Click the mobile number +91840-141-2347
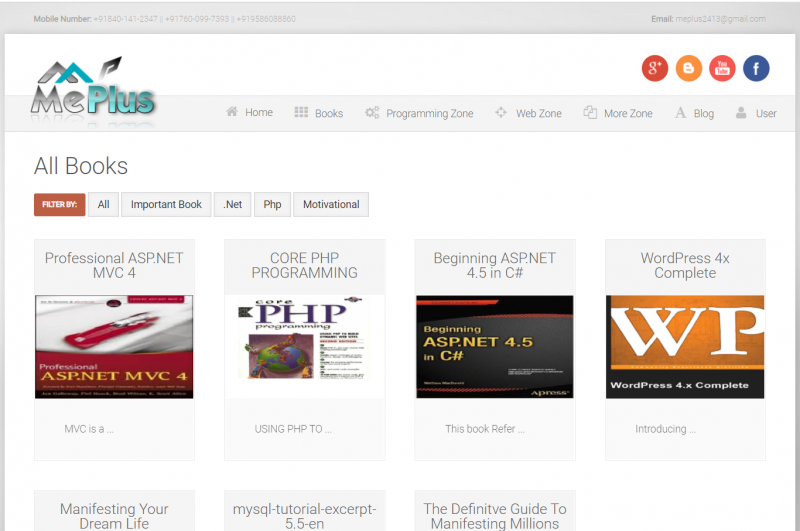This screenshot has width=800, height=531. click(126, 19)
